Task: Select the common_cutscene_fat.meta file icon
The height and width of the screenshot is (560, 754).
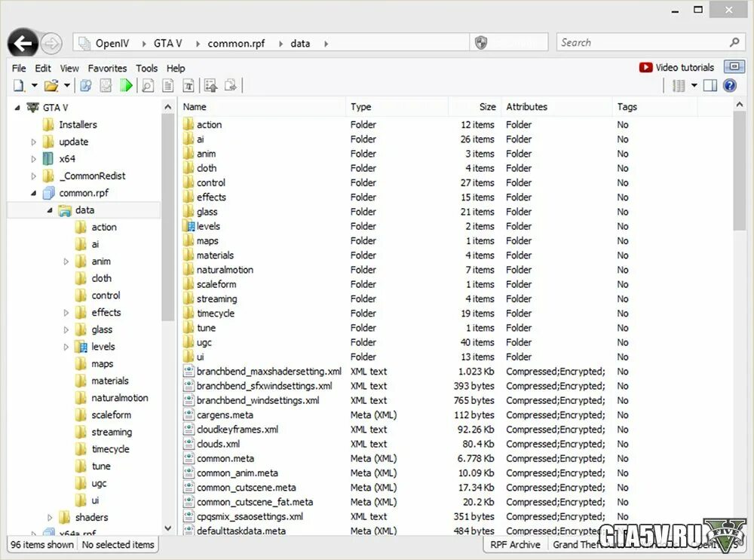Action: (x=188, y=502)
